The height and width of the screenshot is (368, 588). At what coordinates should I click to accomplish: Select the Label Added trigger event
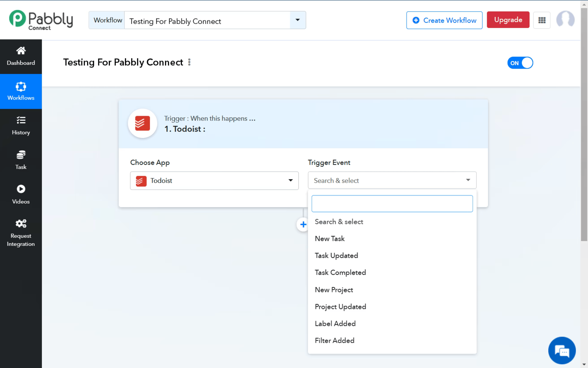[392, 324]
